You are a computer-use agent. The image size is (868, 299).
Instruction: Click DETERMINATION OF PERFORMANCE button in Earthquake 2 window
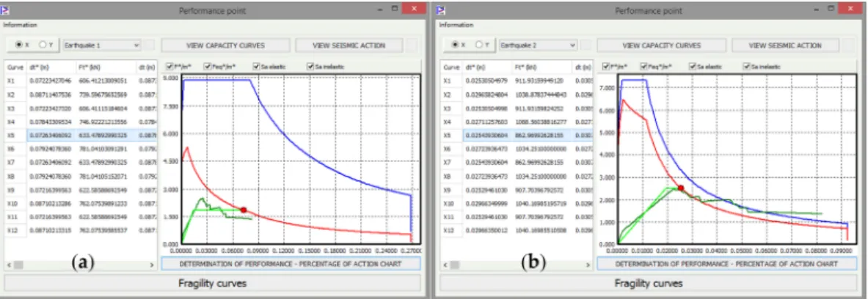[x=727, y=264]
